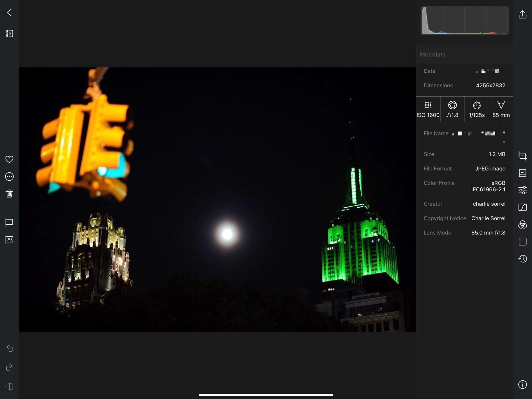Open the Crop tool
This screenshot has height=399, width=532.
tap(522, 156)
